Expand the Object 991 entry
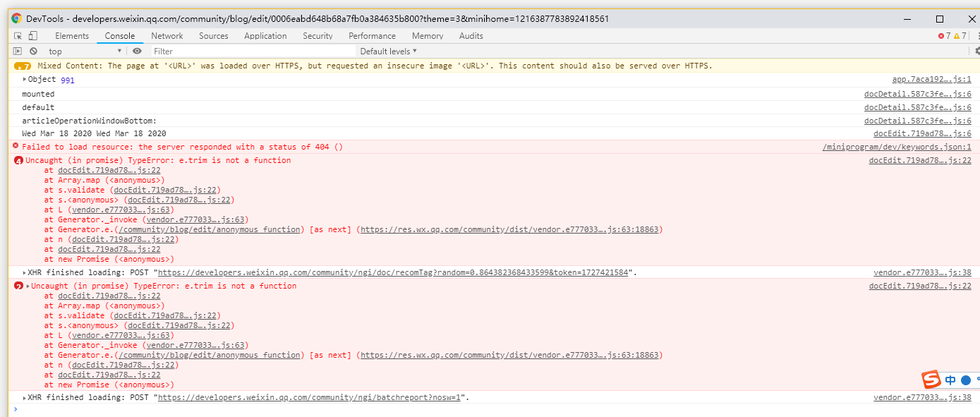Viewport: 980px width, 417px height. pos(25,79)
